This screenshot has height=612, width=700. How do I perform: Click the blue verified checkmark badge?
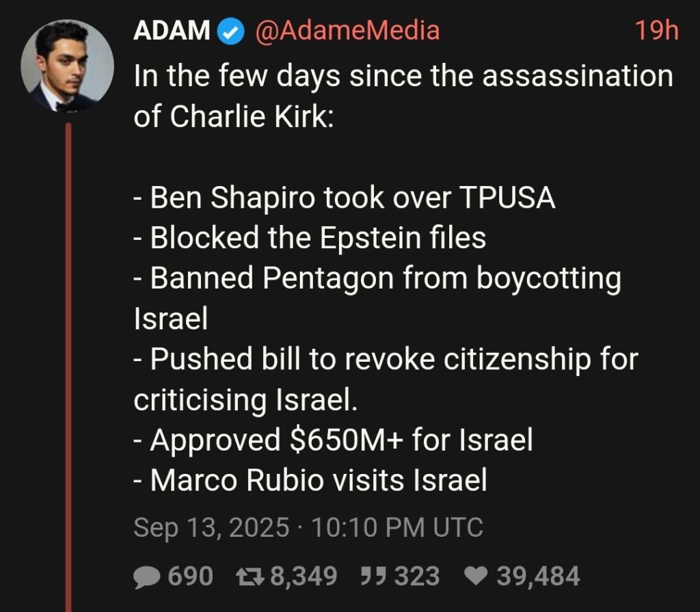click(231, 31)
